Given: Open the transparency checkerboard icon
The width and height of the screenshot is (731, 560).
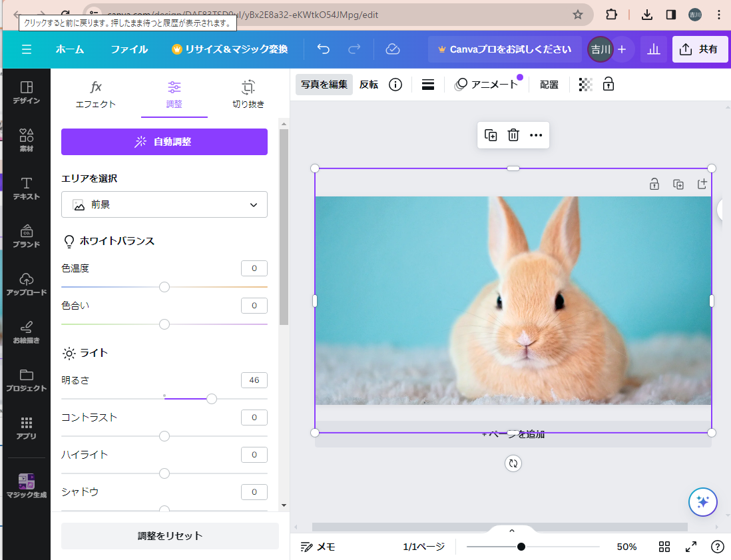Looking at the screenshot, I should [585, 85].
